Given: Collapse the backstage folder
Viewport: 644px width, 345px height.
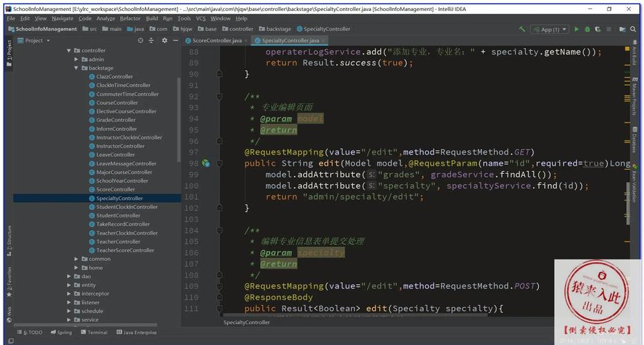Looking at the screenshot, I should click(76, 68).
